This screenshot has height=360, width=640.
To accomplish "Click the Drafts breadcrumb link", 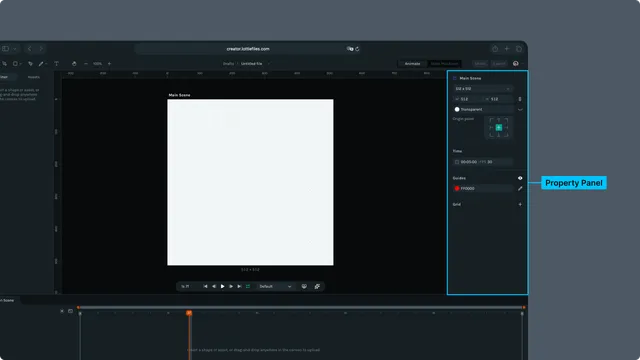I will 228,64.
